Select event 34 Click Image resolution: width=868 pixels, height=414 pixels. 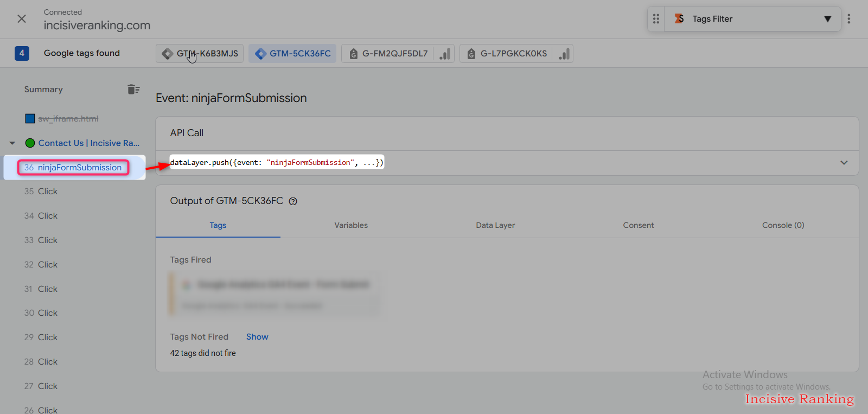coord(41,216)
